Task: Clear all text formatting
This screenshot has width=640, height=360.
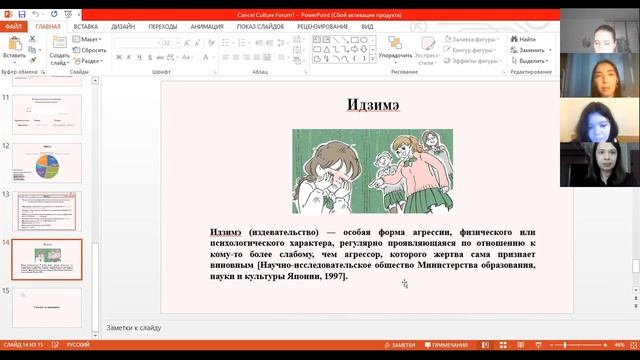Action: pyautogui.click(x=211, y=43)
